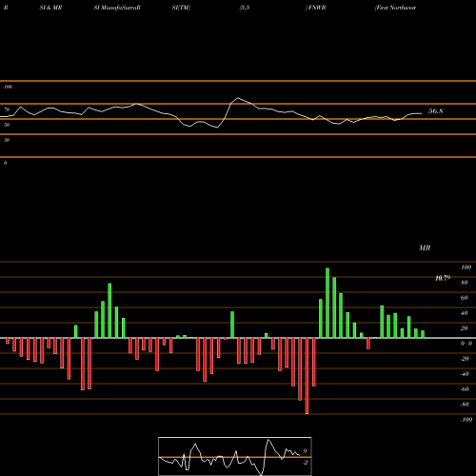This screenshot has height=476, width=476.
Task: Select the value 9 in mini chart
Action: tap(305, 451)
